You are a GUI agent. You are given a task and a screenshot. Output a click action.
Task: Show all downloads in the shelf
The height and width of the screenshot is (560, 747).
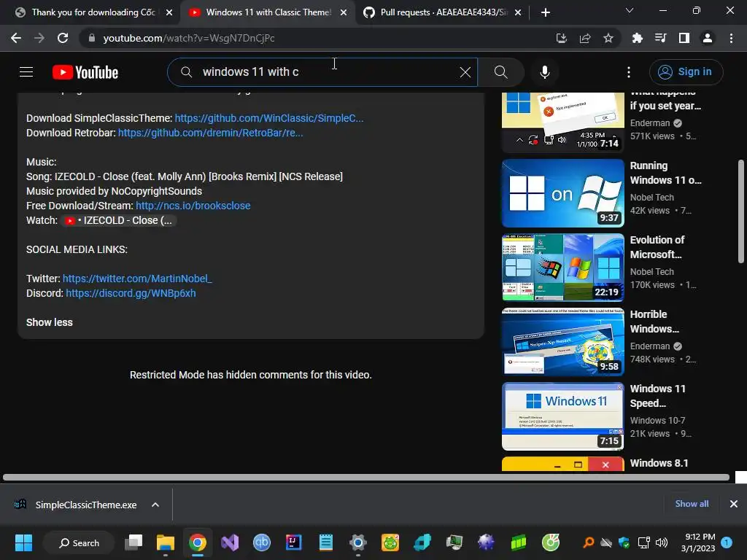tap(692, 504)
